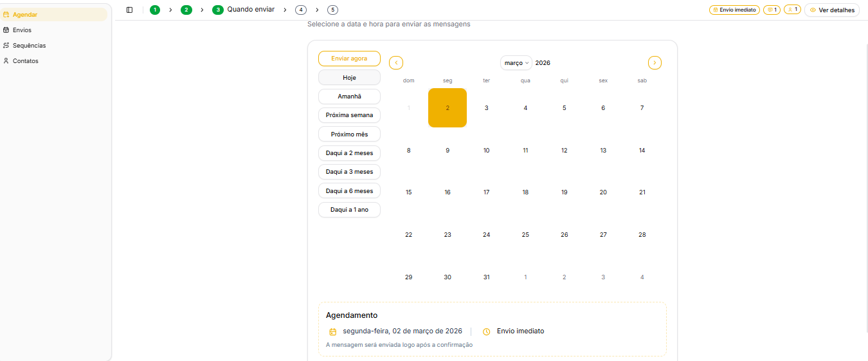
Task: Go to previous month arrow
Action: tap(396, 63)
